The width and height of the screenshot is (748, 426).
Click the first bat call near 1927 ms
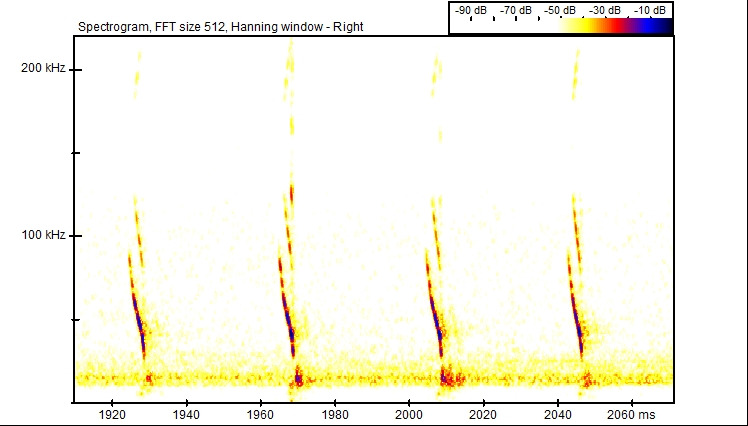tap(139, 320)
